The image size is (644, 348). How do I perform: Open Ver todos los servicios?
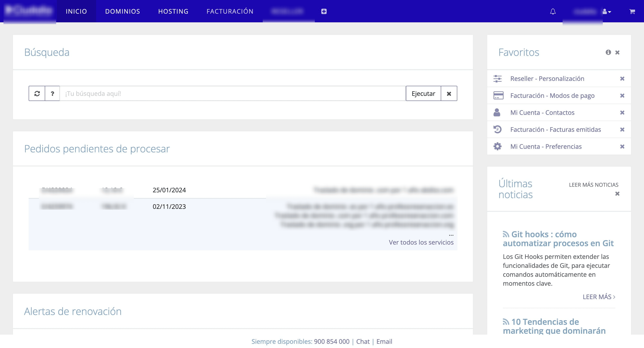click(x=421, y=242)
